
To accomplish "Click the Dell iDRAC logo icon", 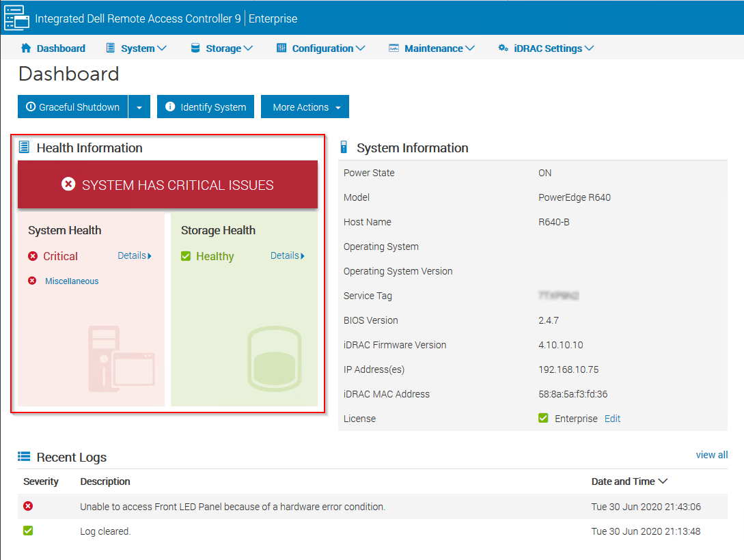I will [16, 18].
